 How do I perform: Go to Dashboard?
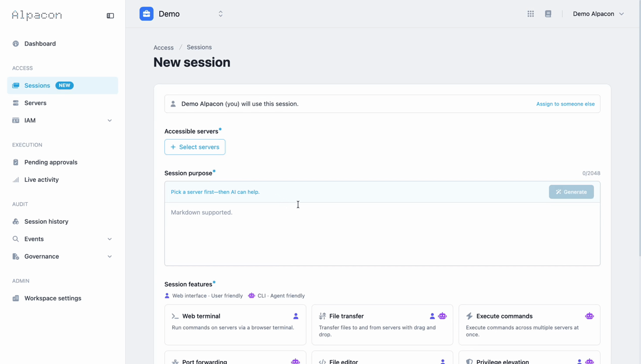pos(63,44)
